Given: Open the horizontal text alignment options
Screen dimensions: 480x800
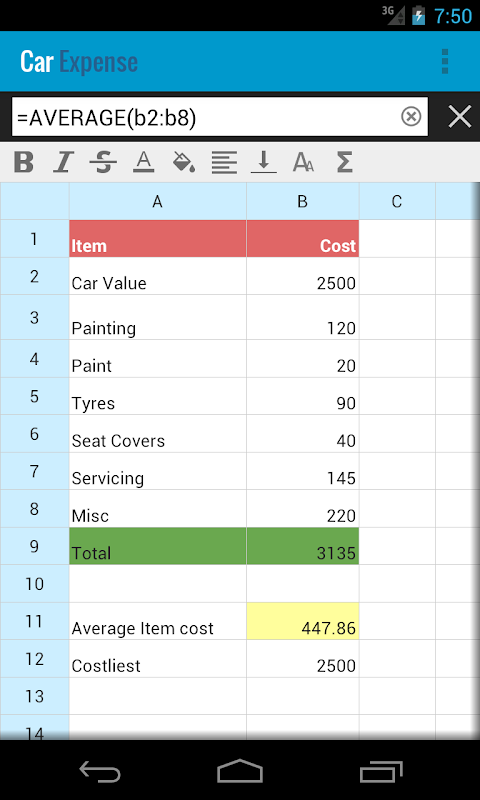Looking at the screenshot, I should (224, 163).
